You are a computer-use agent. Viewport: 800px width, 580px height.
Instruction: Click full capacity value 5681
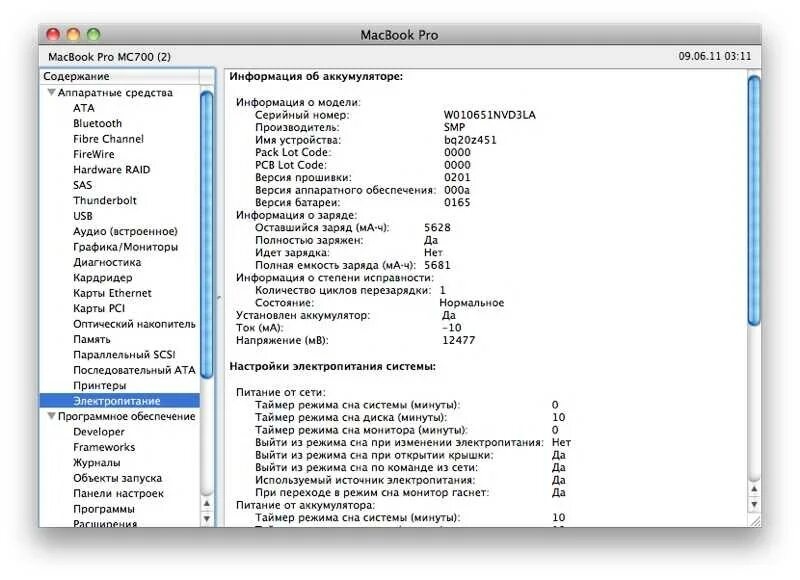(x=437, y=265)
